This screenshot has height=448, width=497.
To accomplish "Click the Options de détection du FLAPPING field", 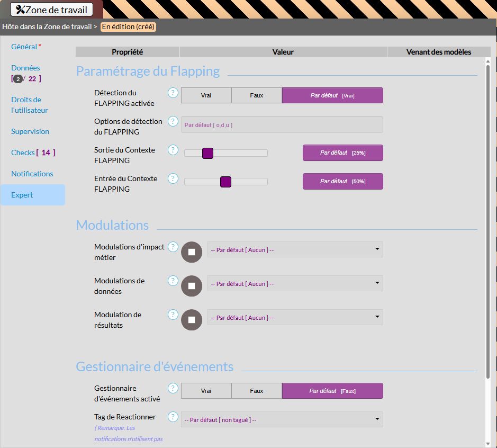I will [x=282, y=124].
